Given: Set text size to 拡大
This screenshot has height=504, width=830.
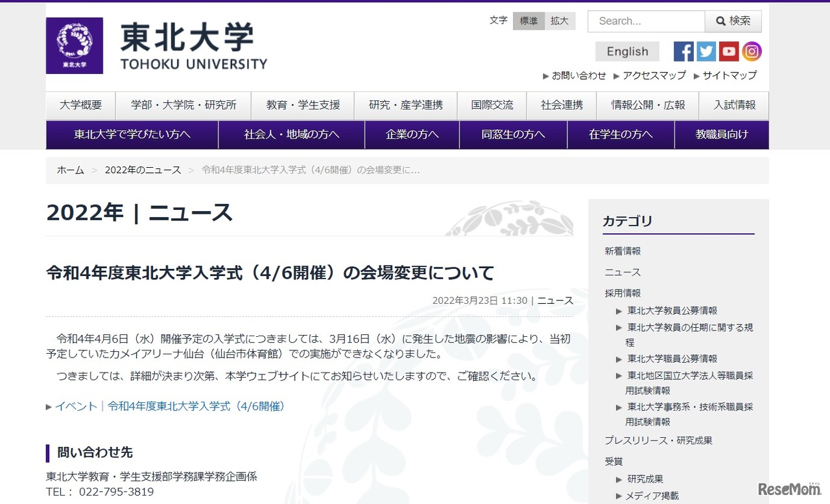Looking at the screenshot, I should coord(560,21).
